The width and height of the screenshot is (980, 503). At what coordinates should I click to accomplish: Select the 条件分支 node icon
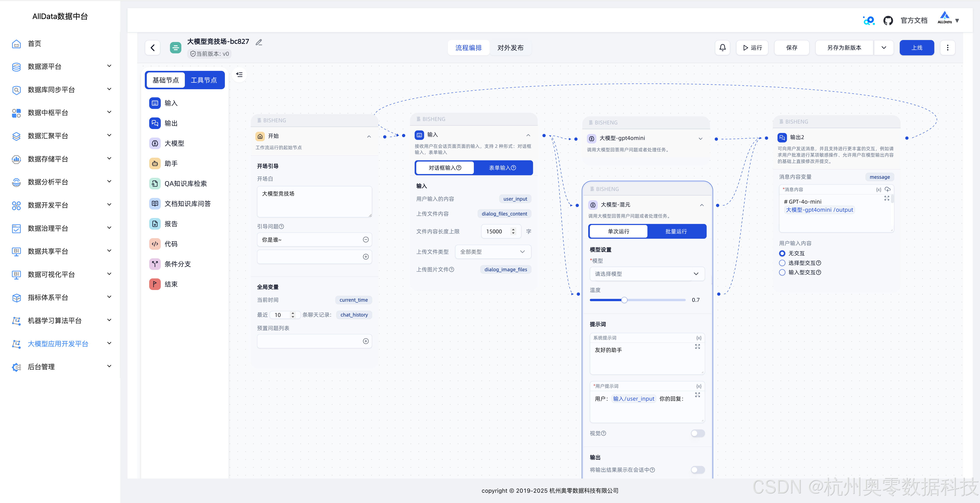click(155, 264)
